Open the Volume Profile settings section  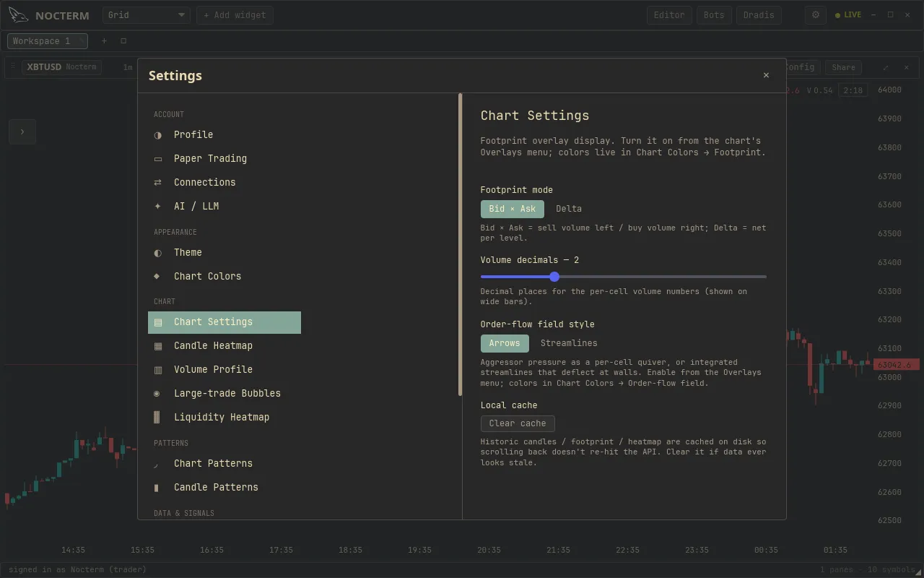pos(225,370)
